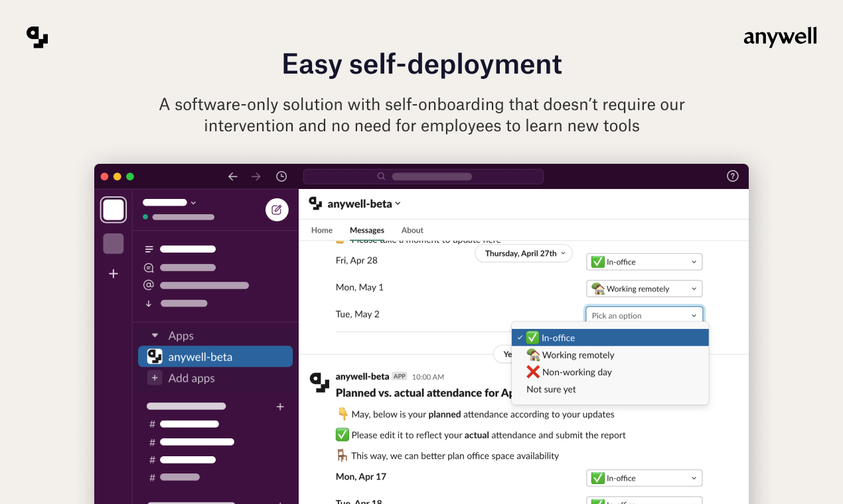Click the Pick an option dropdown
This screenshot has height=504, width=843.
tap(644, 316)
